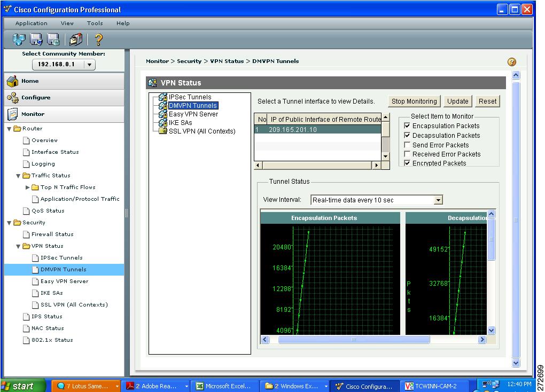Click the Cisco Configuration taskbar button

tap(364, 386)
